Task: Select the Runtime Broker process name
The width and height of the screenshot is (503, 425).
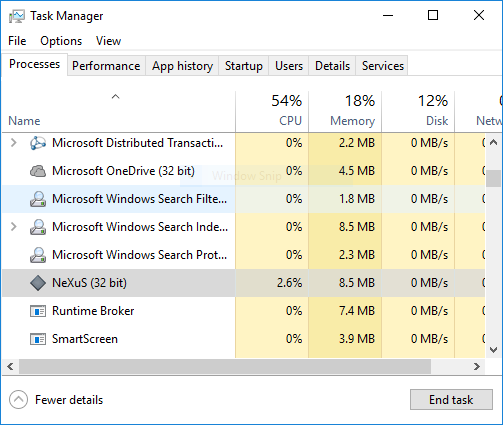Action: point(93,311)
